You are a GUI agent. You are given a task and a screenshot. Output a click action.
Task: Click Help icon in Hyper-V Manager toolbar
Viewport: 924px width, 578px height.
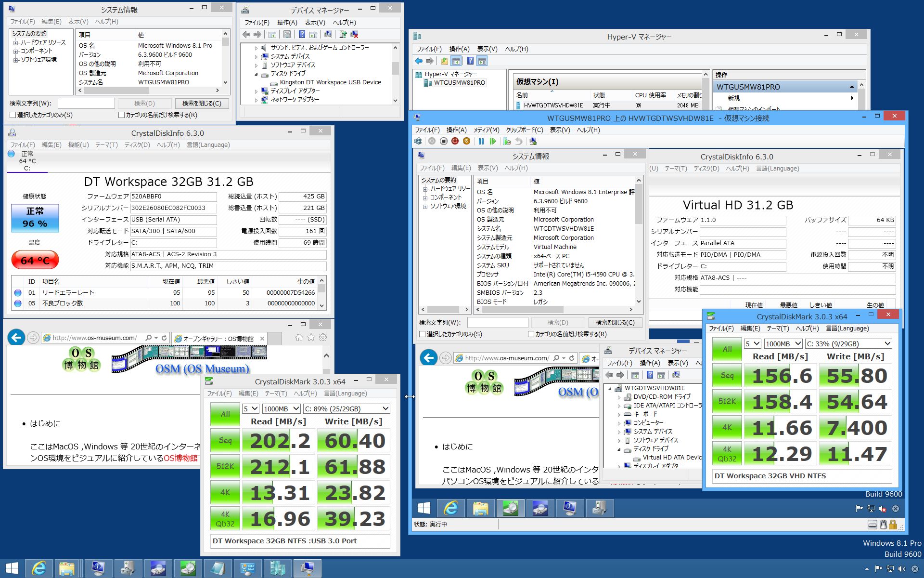pyautogui.click(x=470, y=61)
